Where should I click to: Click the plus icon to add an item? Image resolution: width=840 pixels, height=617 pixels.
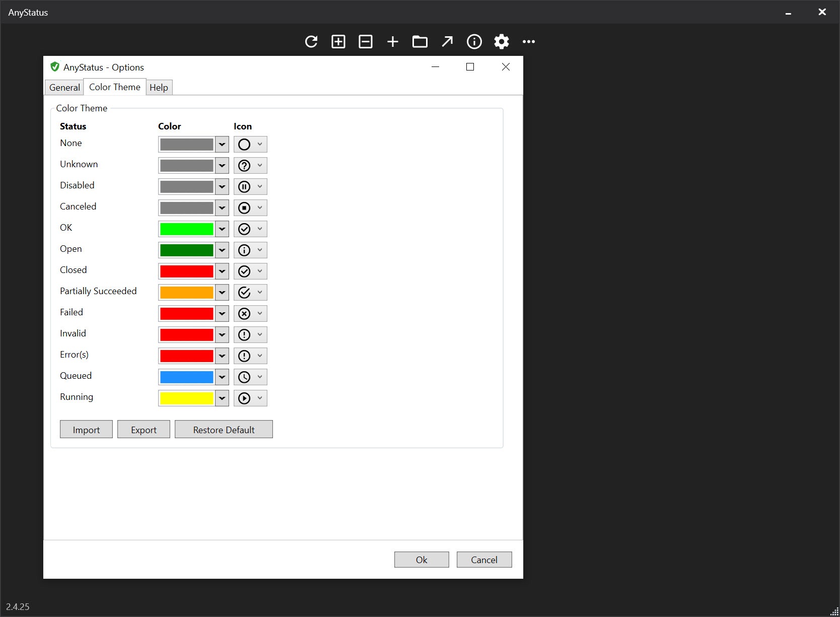(x=393, y=41)
